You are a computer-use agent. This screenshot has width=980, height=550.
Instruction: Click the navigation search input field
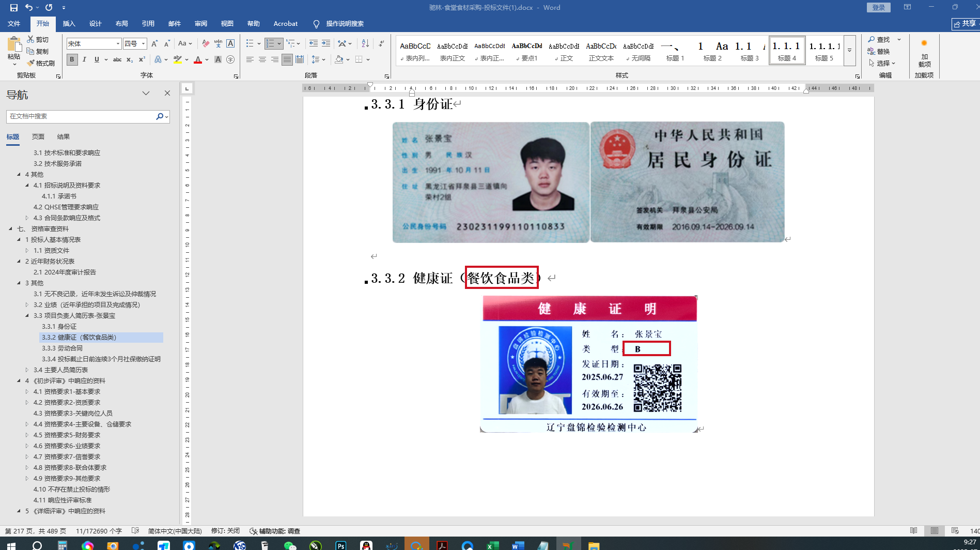(x=82, y=117)
